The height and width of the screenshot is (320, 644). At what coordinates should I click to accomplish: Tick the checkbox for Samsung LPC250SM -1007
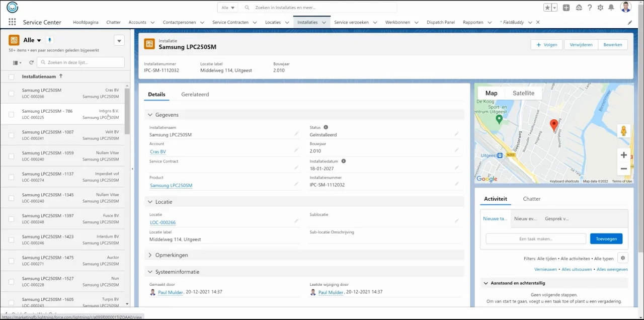point(11,135)
